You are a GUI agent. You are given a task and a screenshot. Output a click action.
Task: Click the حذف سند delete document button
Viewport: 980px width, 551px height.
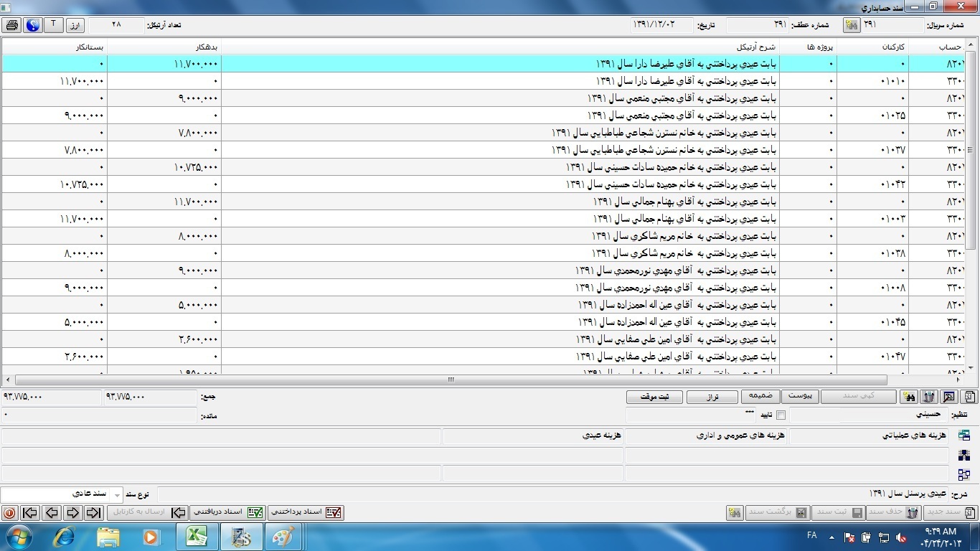894,512
